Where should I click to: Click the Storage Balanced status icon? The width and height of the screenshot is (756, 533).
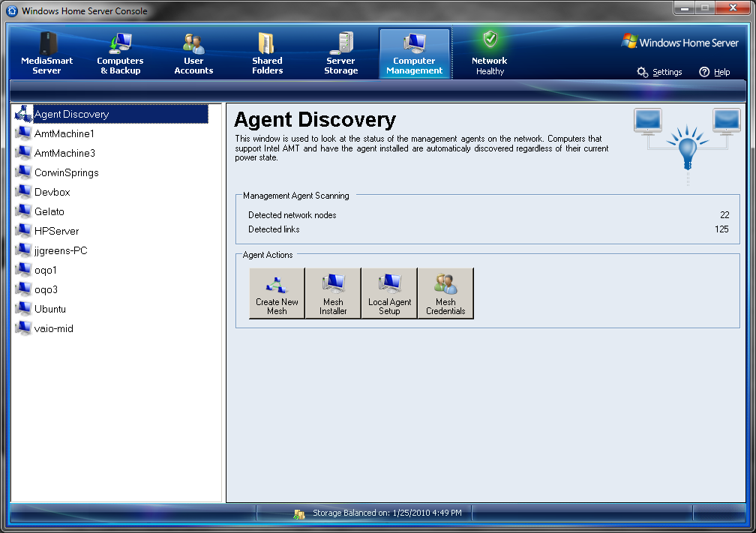tap(299, 514)
